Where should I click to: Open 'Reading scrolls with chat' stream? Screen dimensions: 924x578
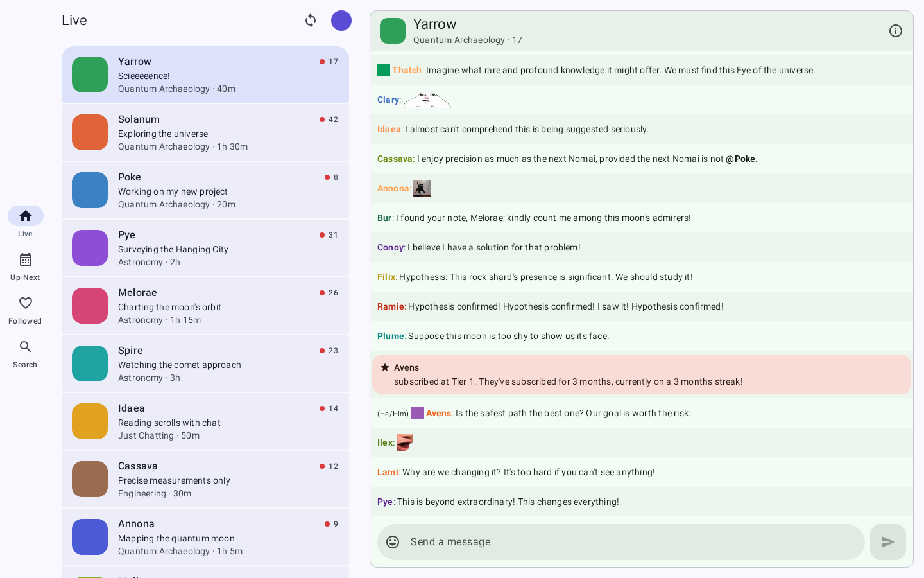205,421
